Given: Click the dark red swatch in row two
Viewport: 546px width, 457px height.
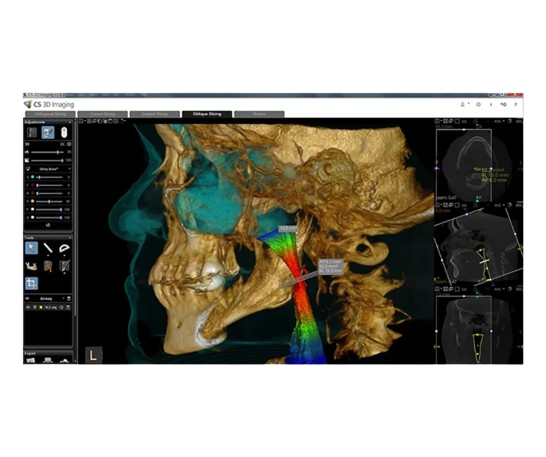Looking at the screenshot, I should click(x=33, y=185).
